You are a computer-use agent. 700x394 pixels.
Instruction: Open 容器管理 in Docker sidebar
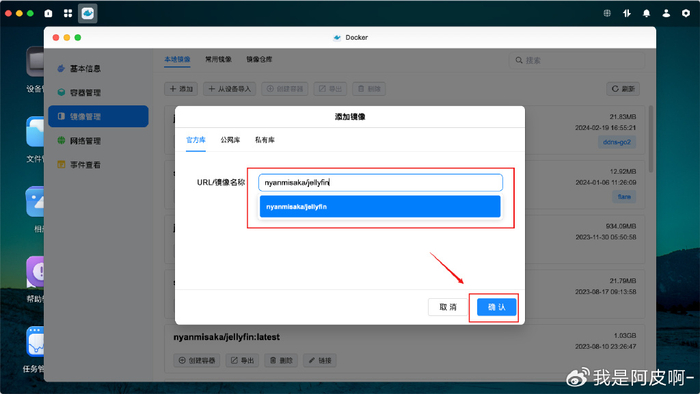(98, 92)
